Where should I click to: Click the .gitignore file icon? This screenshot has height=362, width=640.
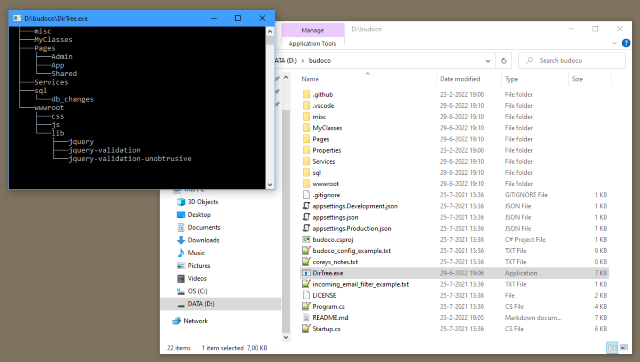pyautogui.click(x=306, y=195)
